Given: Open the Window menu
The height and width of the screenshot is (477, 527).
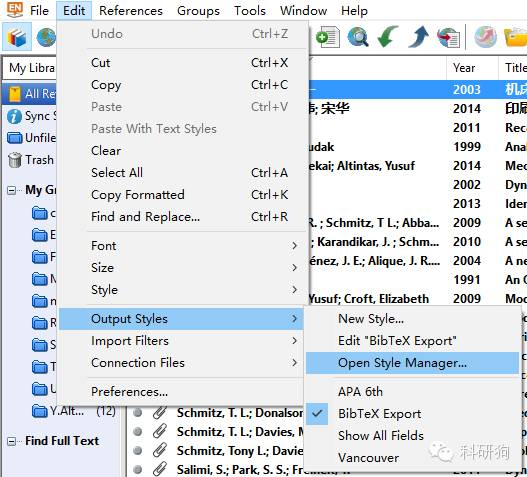Looking at the screenshot, I should click(303, 11).
